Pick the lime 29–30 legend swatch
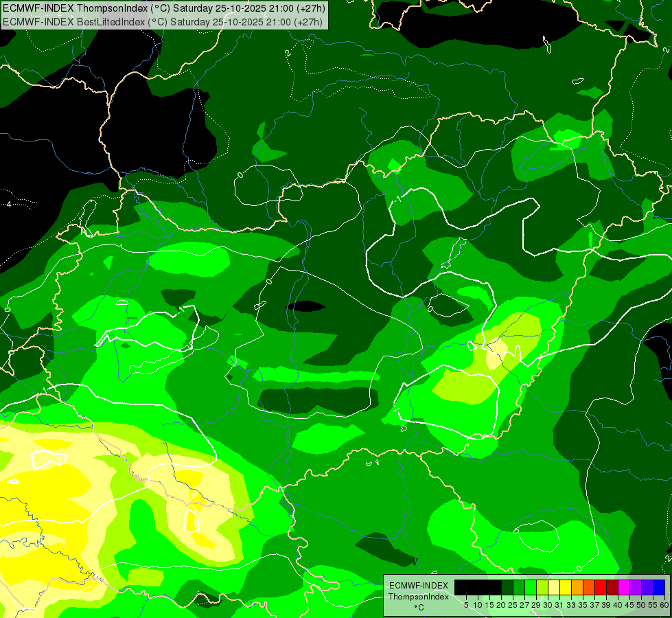This screenshot has height=618, width=672. coord(542,587)
